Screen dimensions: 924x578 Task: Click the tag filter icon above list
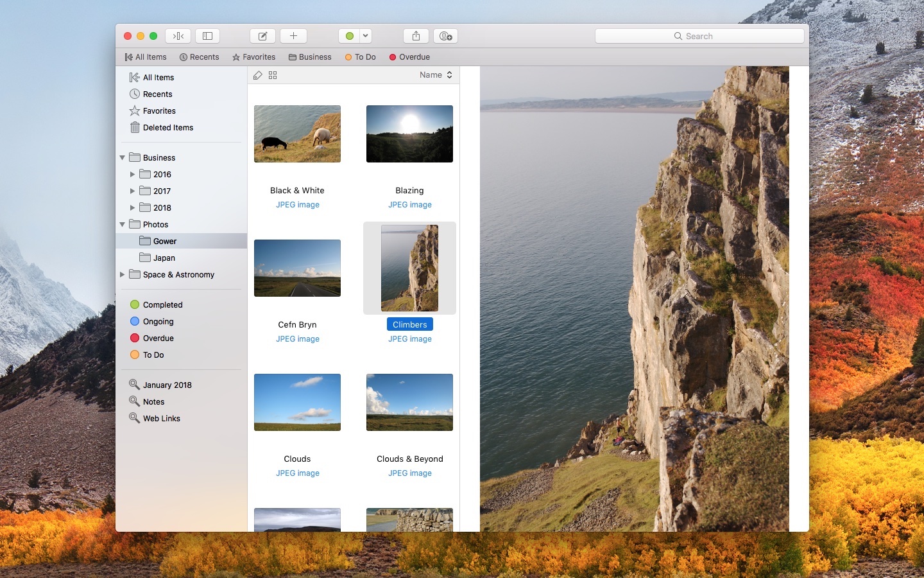point(258,75)
